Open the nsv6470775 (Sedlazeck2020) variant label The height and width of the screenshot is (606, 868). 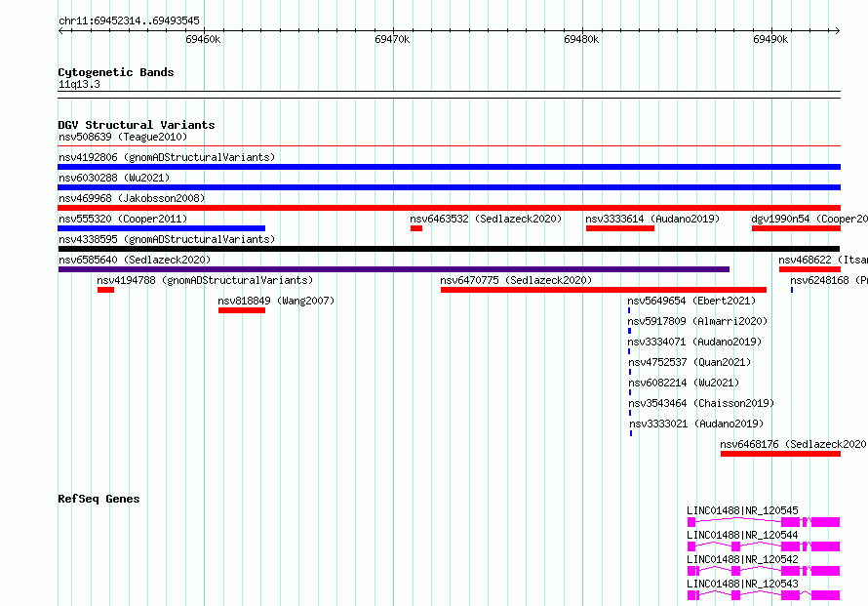[516, 280]
